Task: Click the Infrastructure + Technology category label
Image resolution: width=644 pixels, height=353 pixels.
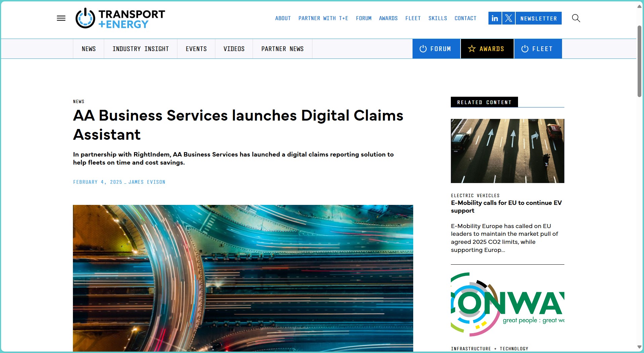Action: [489, 349]
